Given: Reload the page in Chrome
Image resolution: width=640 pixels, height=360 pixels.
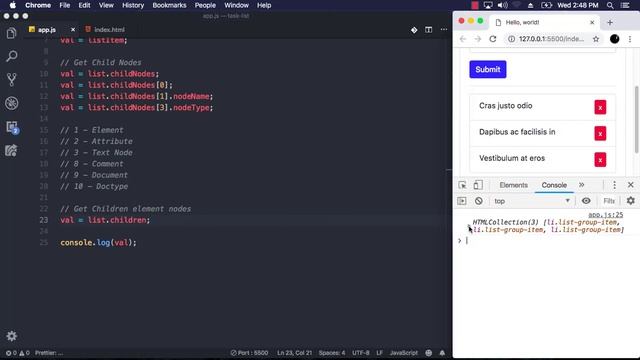Looking at the screenshot, I should [x=493, y=39].
